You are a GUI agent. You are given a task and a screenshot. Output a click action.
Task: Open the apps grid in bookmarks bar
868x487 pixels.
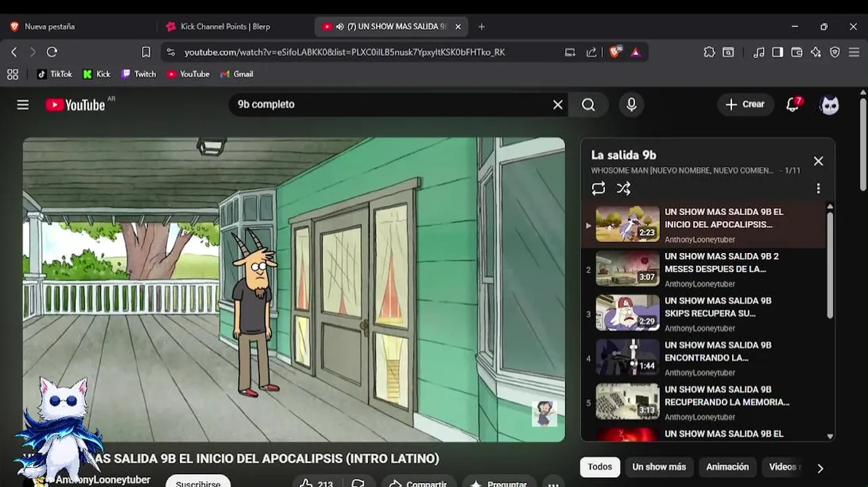(13, 74)
